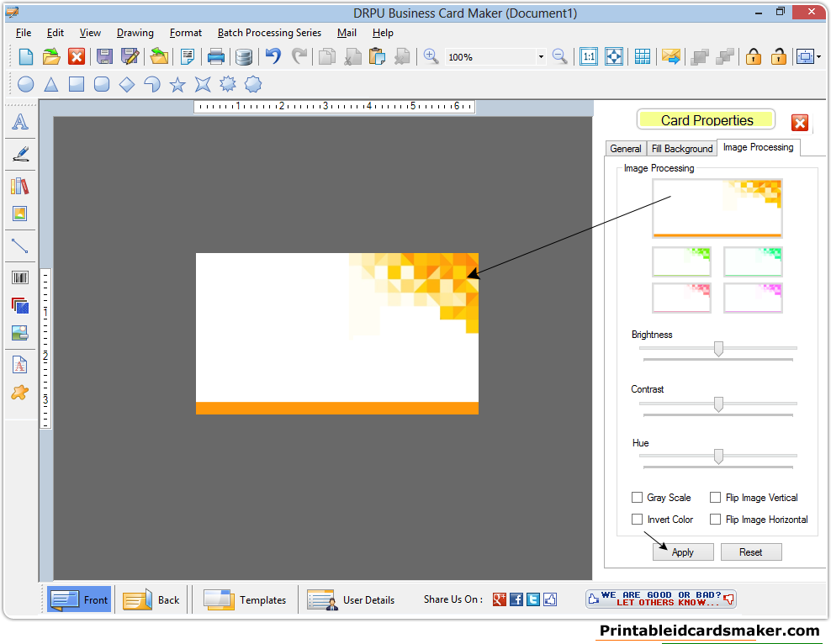Click the New document icon
The image size is (831, 644).
coord(25,56)
